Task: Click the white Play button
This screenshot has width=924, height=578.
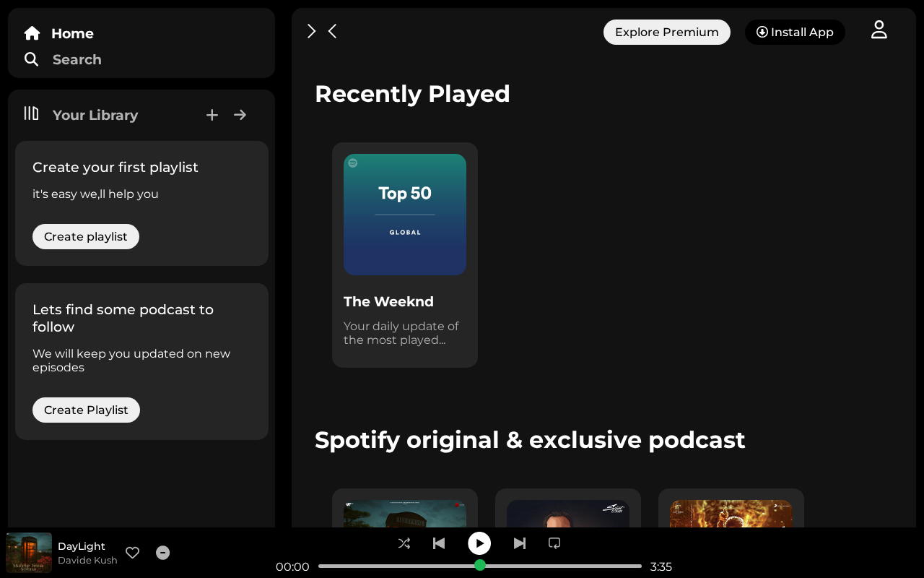Action: tap(479, 543)
